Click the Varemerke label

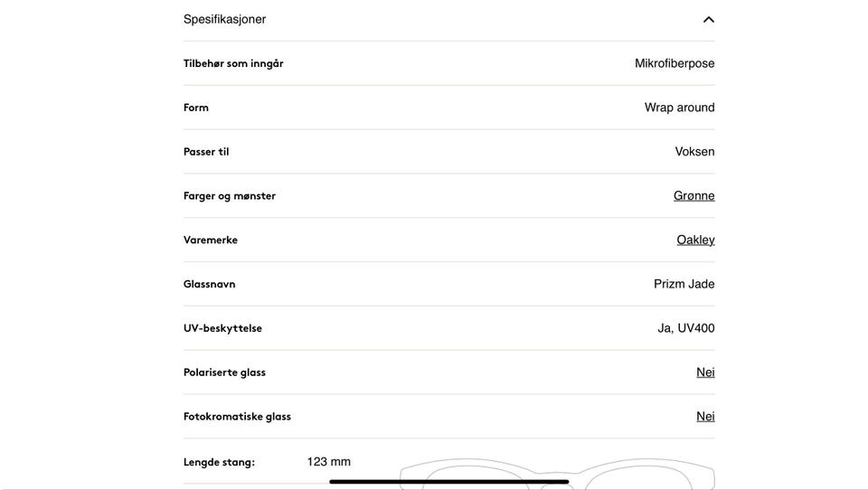[211, 240]
